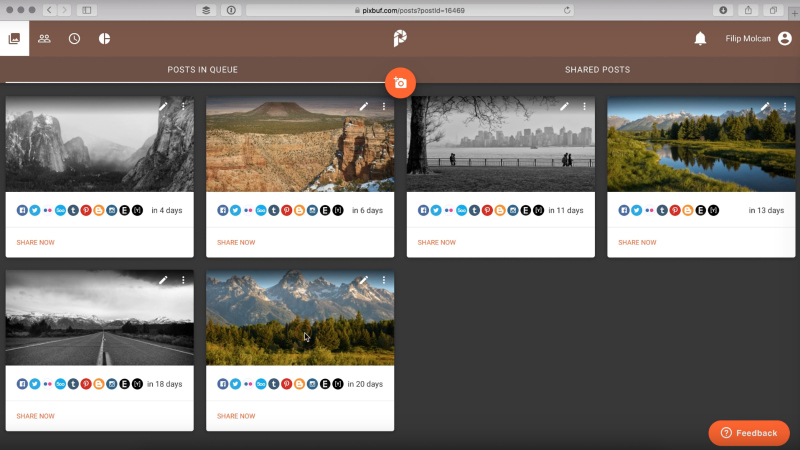
Task: Click Twitter icon on the 4 days post
Action: 35,210
